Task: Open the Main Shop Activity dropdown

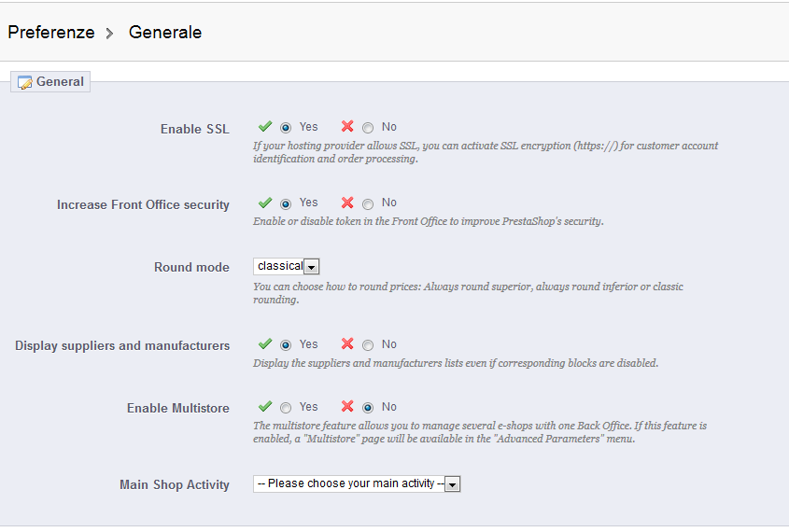Action: tap(357, 484)
